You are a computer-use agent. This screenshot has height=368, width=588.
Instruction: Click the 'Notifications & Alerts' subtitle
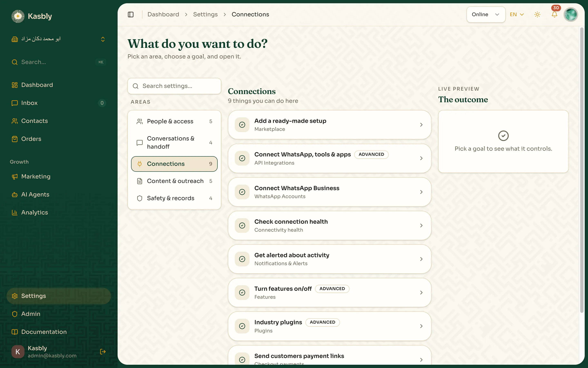pyautogui.click(x=281, y=264)
